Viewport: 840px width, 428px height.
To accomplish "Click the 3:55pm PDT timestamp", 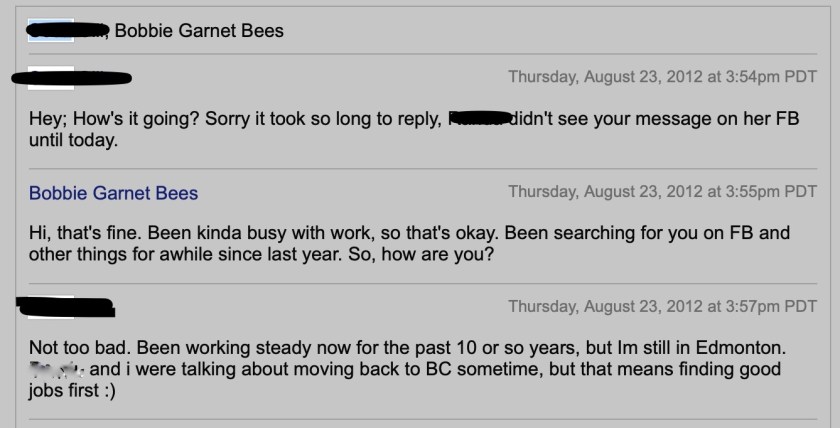I will pos(662,192).
